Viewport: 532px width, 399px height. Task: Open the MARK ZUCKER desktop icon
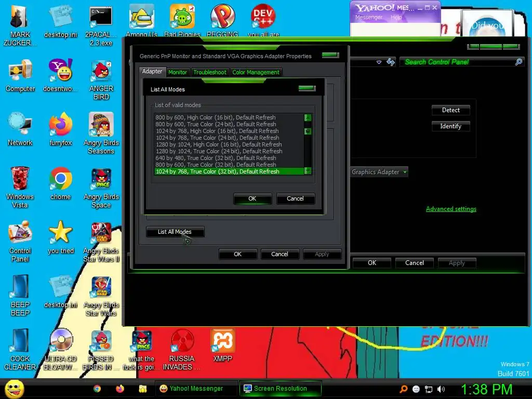[20, 25]
